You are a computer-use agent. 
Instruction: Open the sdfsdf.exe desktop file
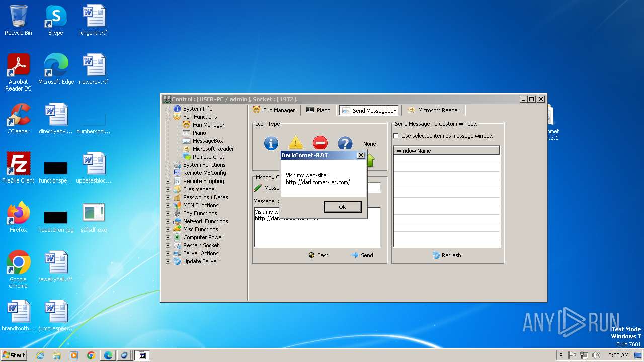pyautogui.click(x=94, y=218)
